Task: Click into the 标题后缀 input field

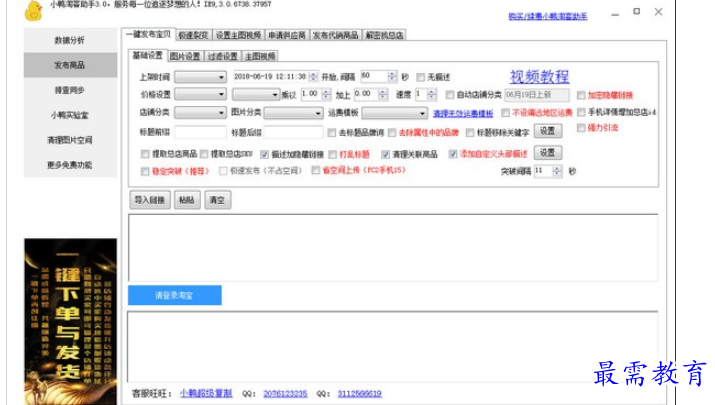Action: pos(294,133)
